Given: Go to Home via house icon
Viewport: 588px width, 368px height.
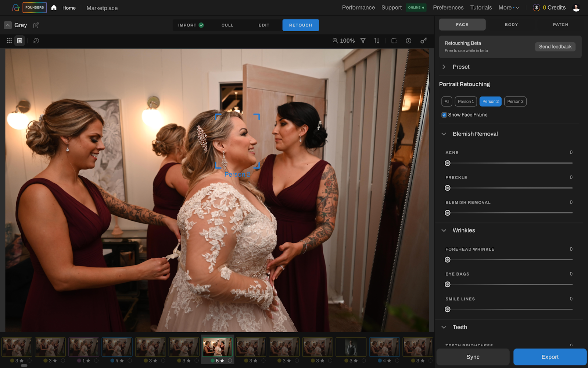Looking at the screenshot, I should tap(54, 8).
